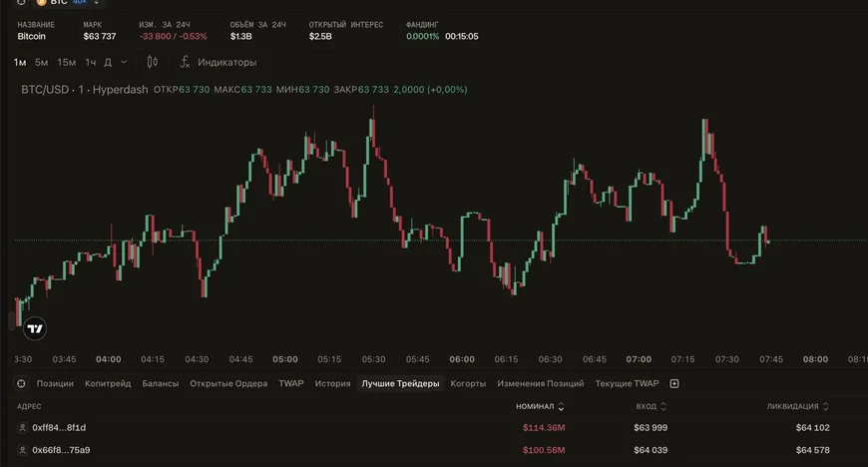Screen dimensions: 868x467
Task: Switch to the Изменения Позиций tab
Action: click(x=541, y=383)
